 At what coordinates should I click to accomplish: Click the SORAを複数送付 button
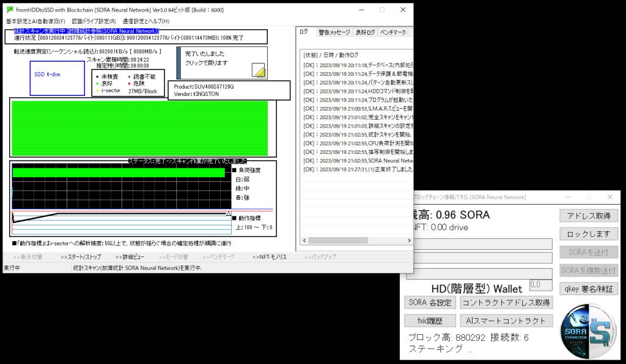coord(589,271)
